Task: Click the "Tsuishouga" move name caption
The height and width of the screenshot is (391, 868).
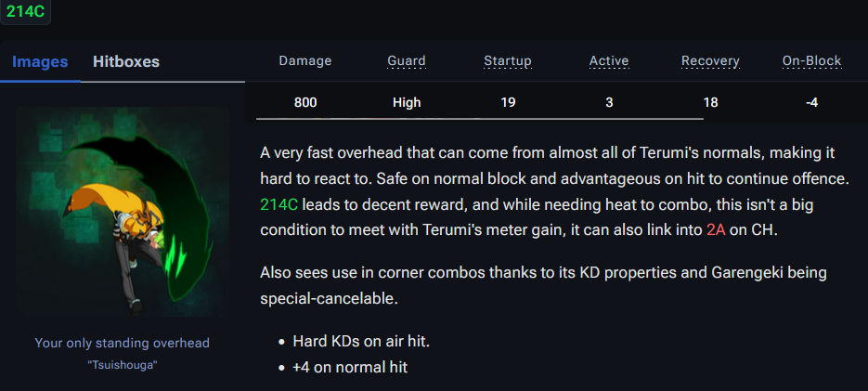Action: (x=122, y=364)
